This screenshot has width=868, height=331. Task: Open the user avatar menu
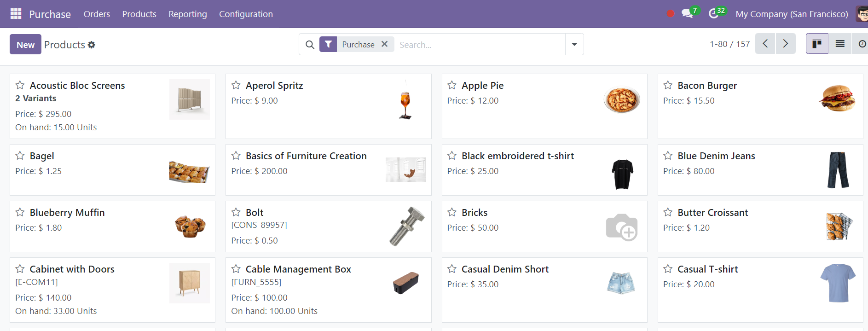tap(862, 14)
